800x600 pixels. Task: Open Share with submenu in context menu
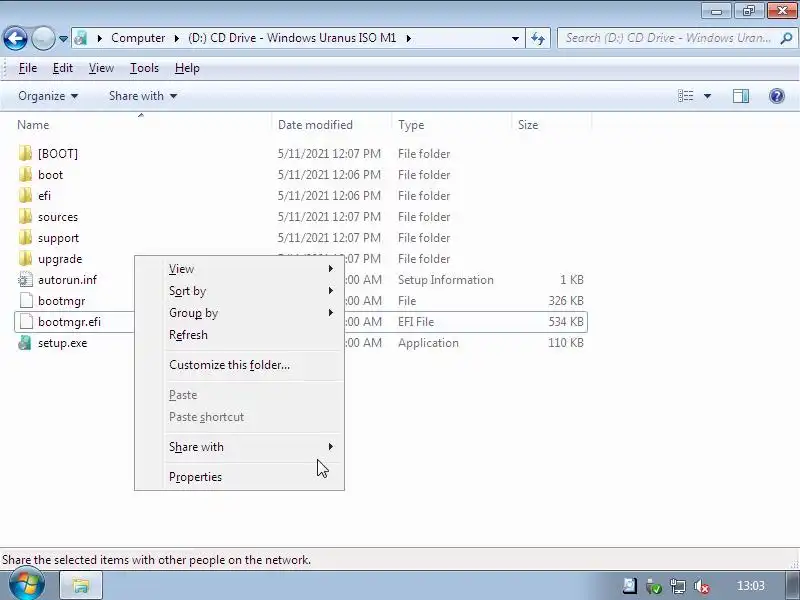click(252, 446)
